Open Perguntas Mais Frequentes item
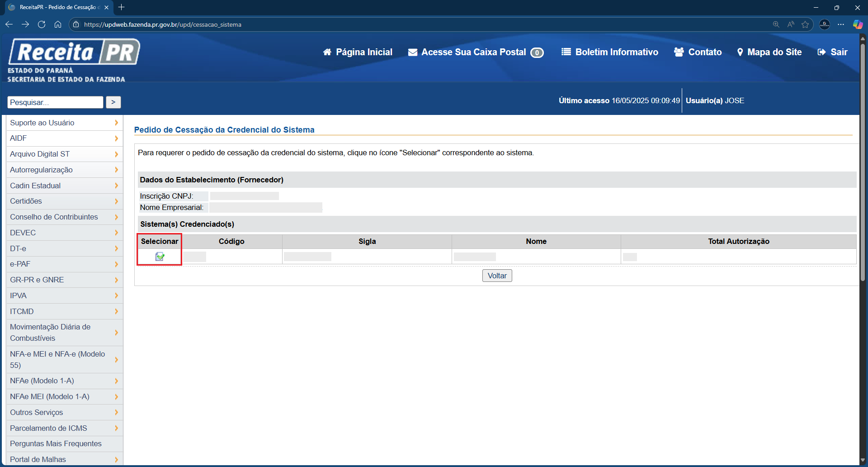 [65, 444]
